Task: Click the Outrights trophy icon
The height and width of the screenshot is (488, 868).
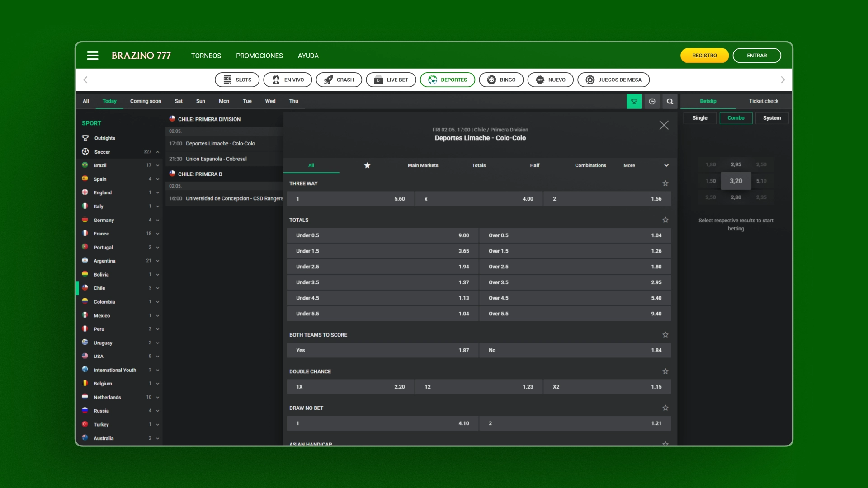Action: click(85, 138)
